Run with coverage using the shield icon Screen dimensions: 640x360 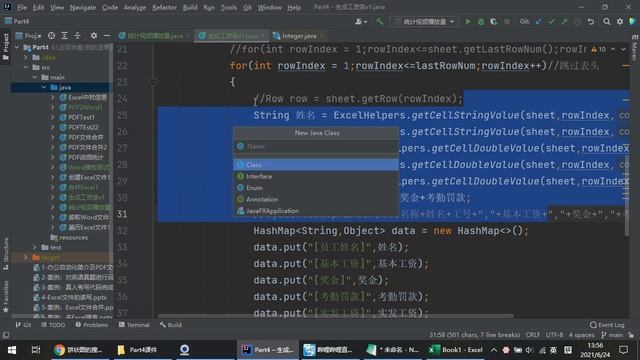coord(493,22)
